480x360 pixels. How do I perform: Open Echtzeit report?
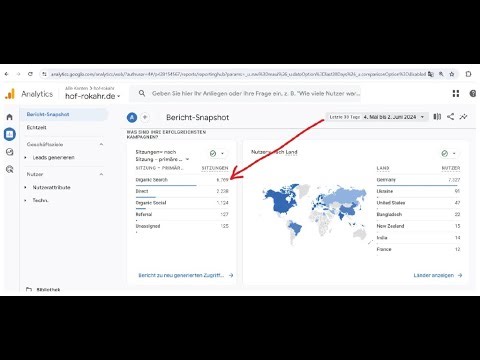click(36, 127)
